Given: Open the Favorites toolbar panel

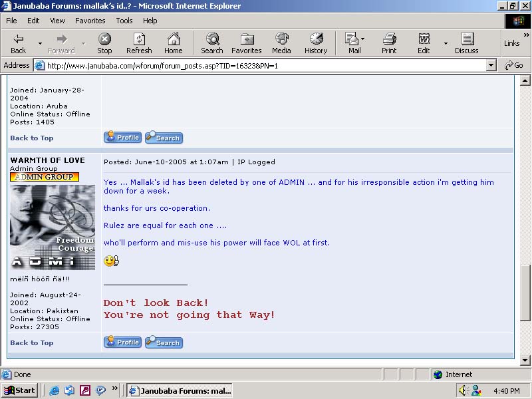Looking at the screenshot, I should [247, 43].
